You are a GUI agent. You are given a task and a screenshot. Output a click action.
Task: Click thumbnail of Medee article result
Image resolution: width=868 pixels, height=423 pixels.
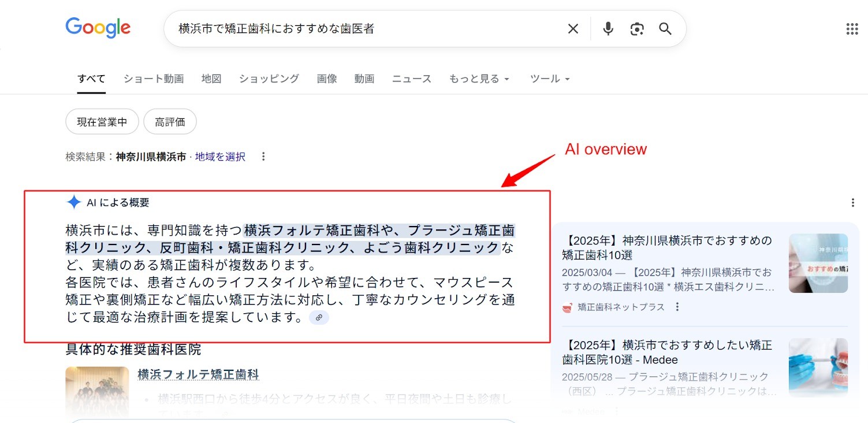pos(818,368)
